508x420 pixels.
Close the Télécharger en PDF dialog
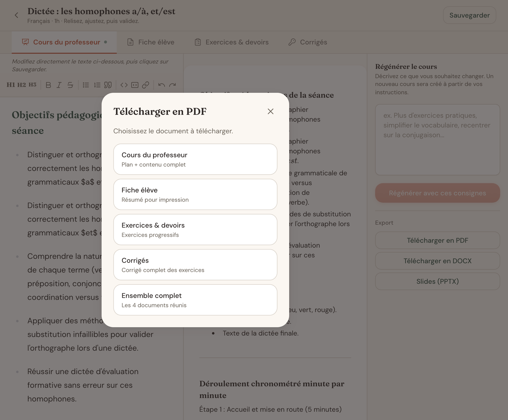coord(271,111)
